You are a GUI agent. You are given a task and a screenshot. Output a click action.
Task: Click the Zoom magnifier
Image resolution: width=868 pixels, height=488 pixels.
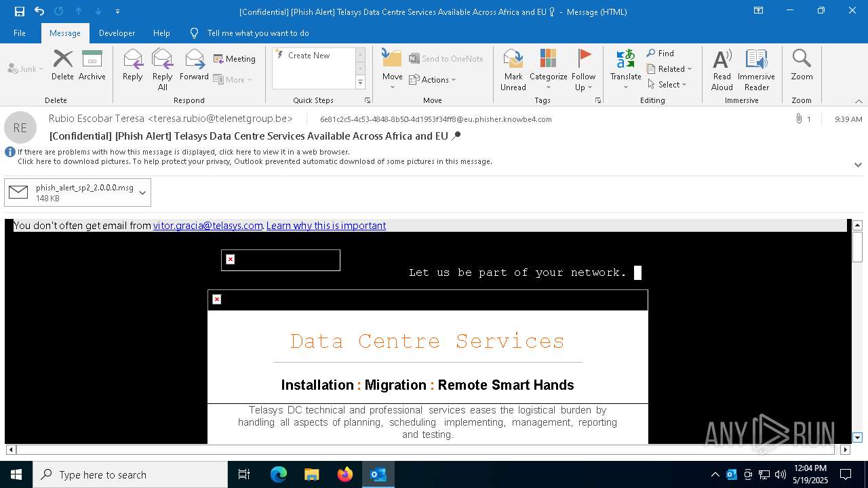coord(802,65)
